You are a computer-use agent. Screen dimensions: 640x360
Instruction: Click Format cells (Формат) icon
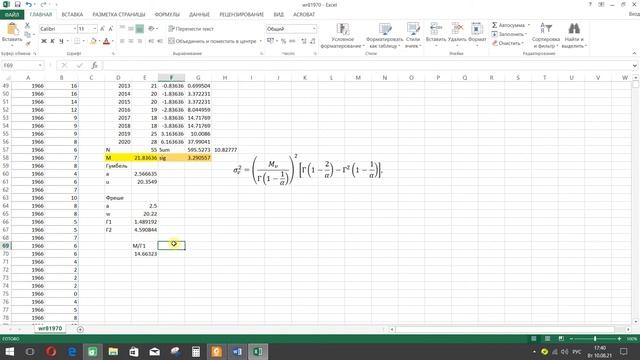[x=477, y=29]
